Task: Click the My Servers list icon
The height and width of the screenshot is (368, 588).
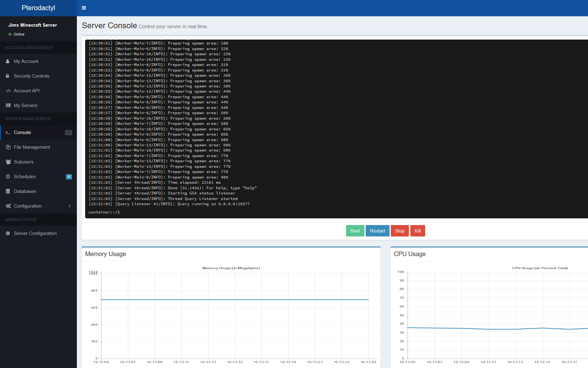Action: click(8, 105)
